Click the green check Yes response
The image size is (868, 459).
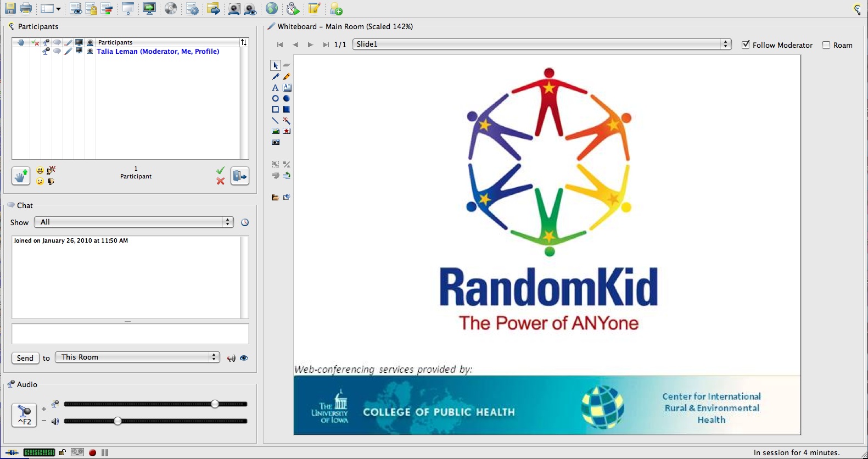coord(220,170)
